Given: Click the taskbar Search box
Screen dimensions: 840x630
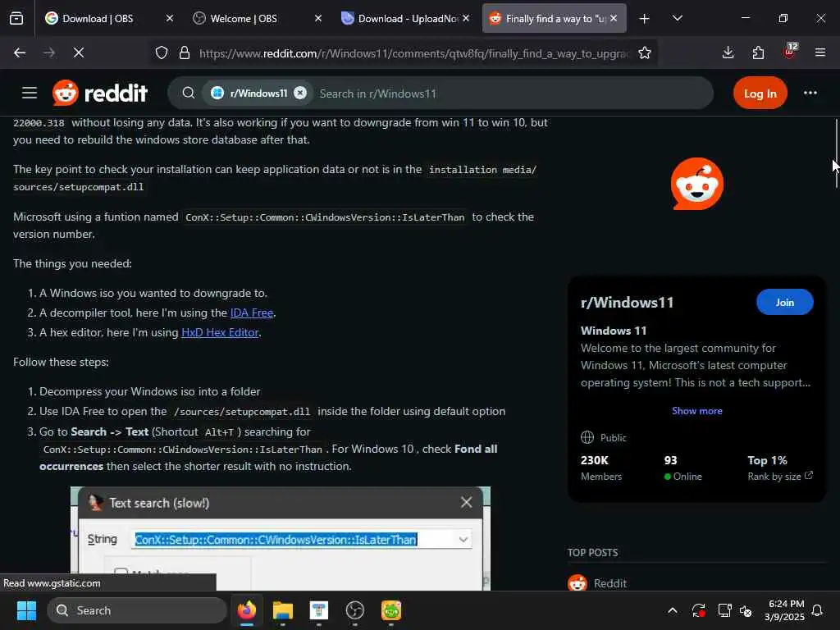Looking at the screenshot, I should pos(137,610).
